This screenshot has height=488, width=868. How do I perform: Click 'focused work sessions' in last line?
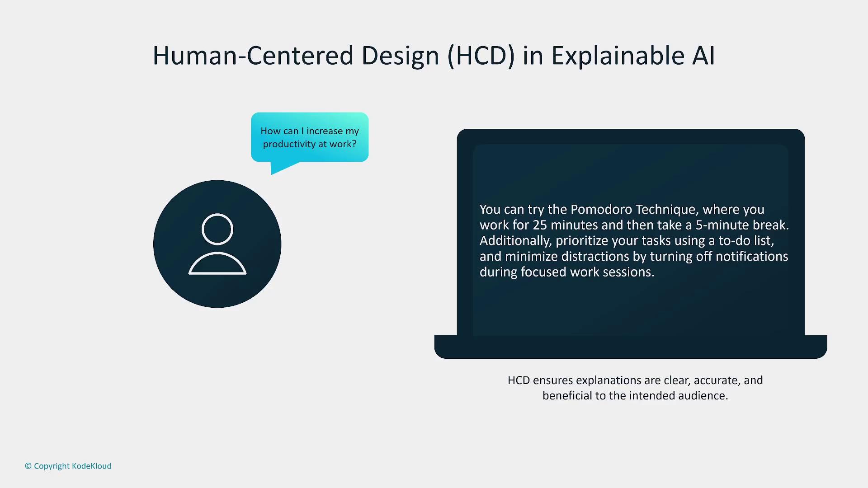pyautogui.click(x=587, y=272)
